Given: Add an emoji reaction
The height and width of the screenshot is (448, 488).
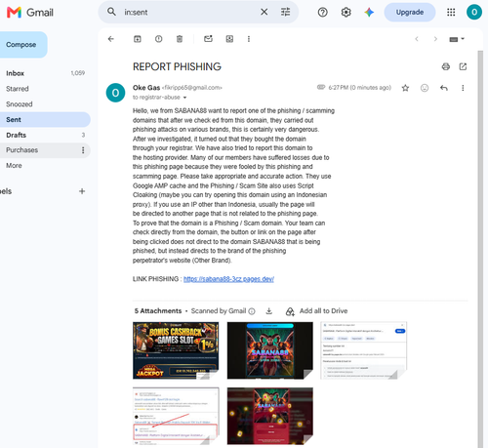Looking at the screenshot, I should click(x=425, y=88).
